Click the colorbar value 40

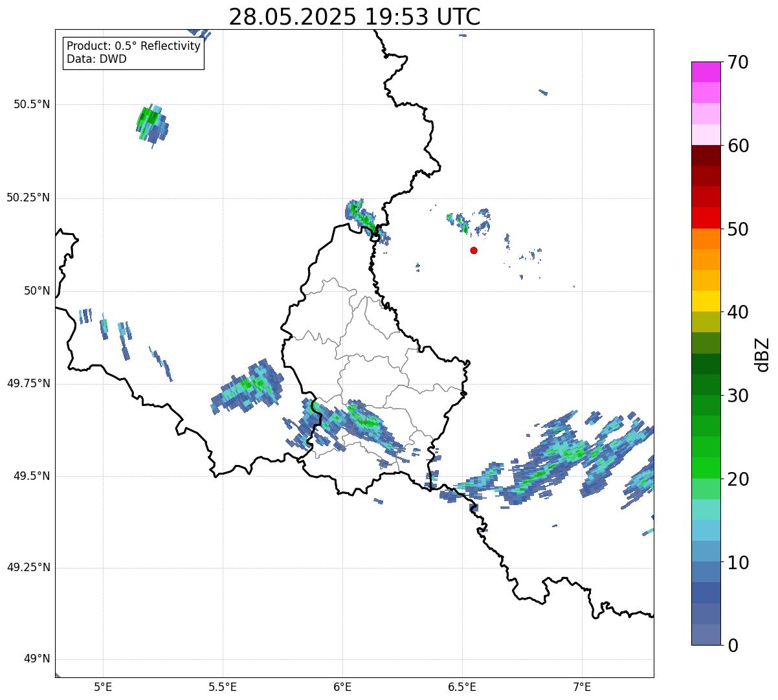[738, 312]
